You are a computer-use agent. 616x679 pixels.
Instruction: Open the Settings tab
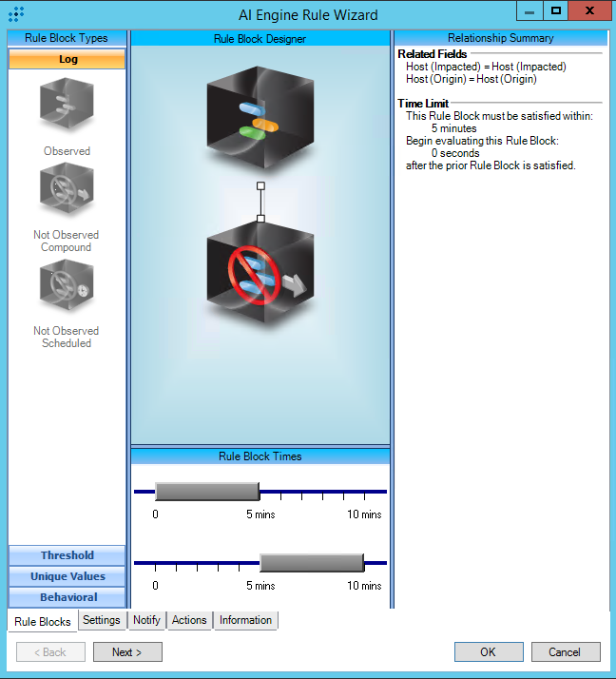pyautogui.click(x=102, y=620)
